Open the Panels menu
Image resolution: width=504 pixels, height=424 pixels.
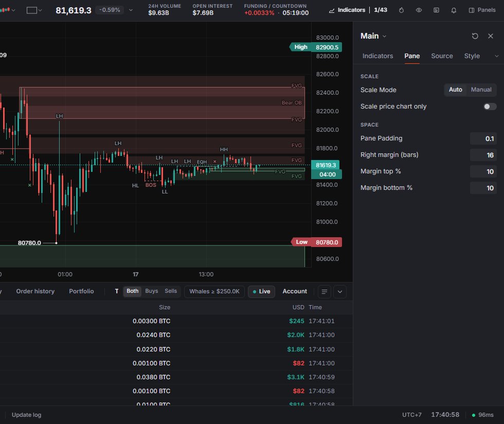pos(482,10)
